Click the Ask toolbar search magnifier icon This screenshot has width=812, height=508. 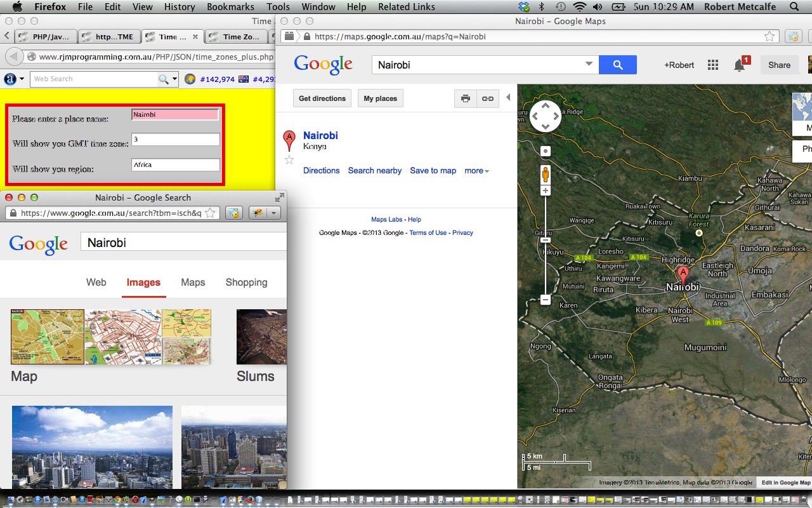point(164,79)
